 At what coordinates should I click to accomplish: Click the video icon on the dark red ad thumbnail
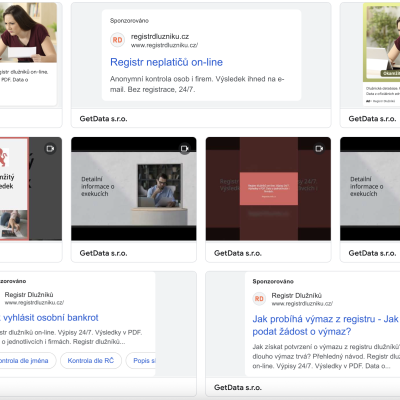[x=319, y=148]
